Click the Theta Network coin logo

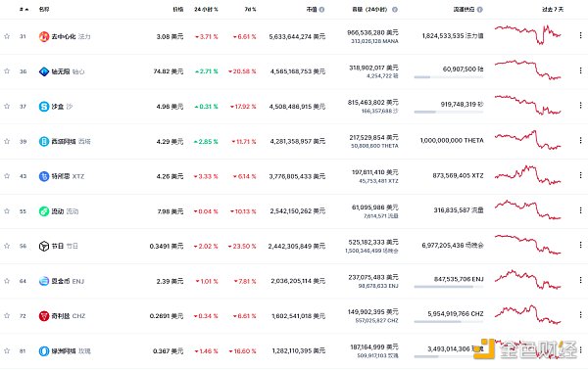pos(44,141)
